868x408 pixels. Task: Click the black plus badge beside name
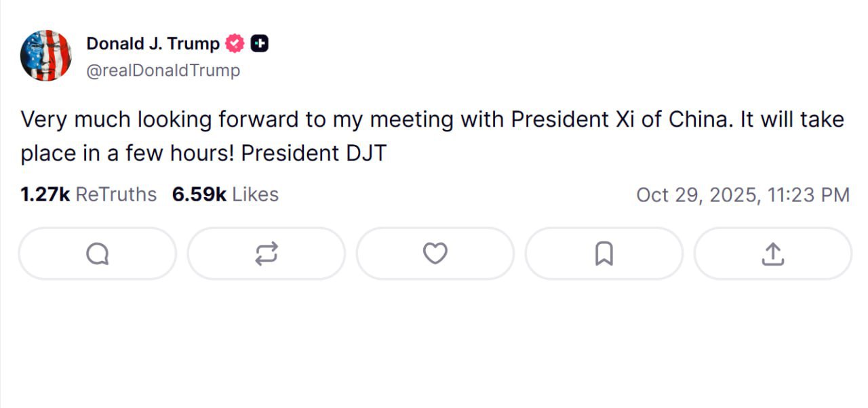(259, 44)
